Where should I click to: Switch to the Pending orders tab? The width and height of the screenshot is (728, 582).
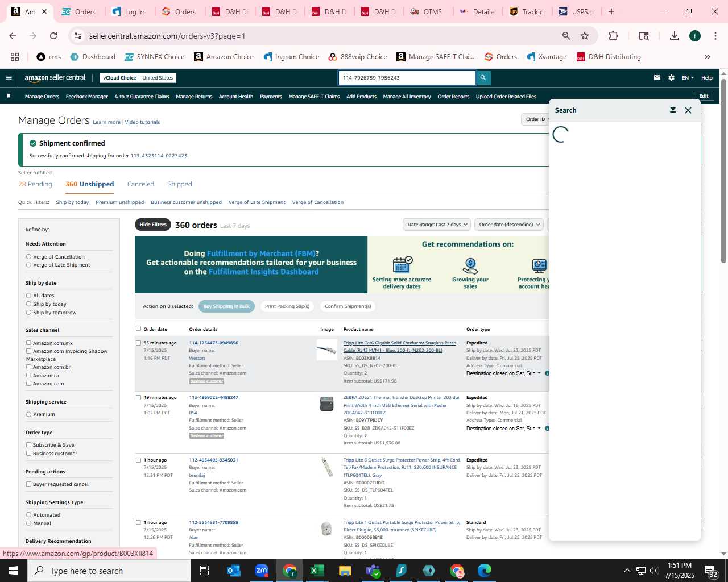[x=35, y=184]
